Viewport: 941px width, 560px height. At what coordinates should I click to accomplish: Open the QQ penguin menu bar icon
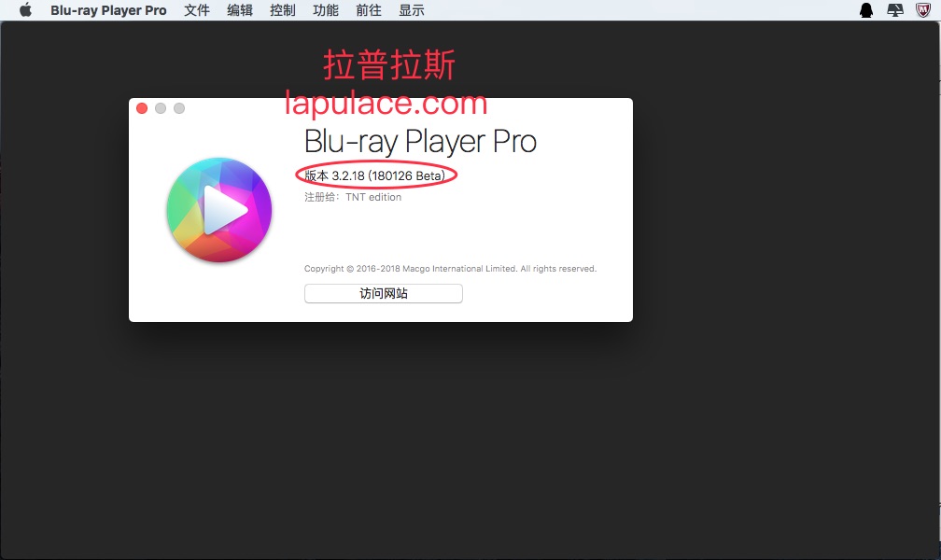pos(865,9)
